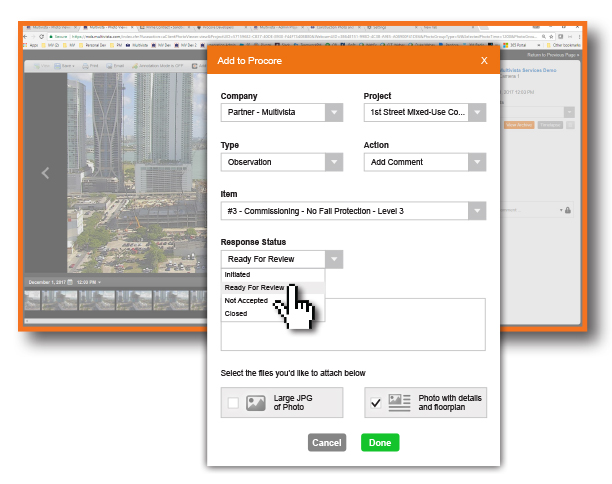Select the third thumbnail in filmstrip
The width and height of the screenshot is (612, 484).
click(96, 300)
